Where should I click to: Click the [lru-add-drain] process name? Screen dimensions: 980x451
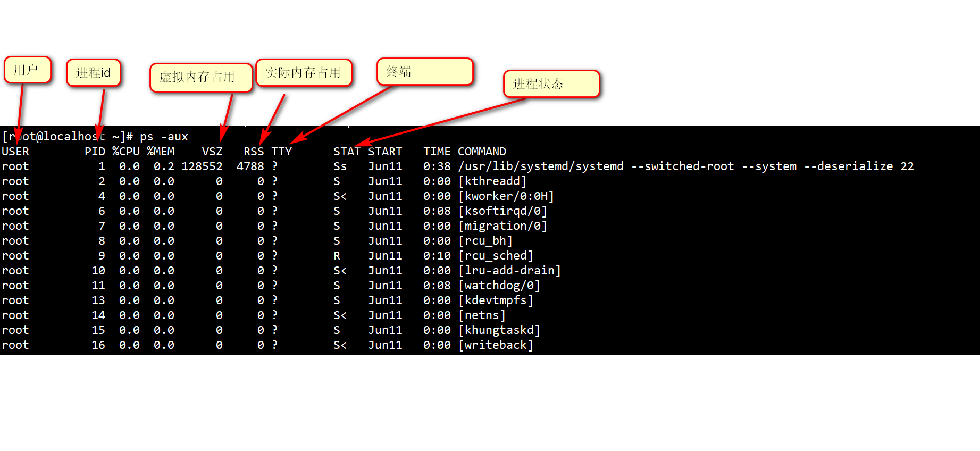coord(509,271)
